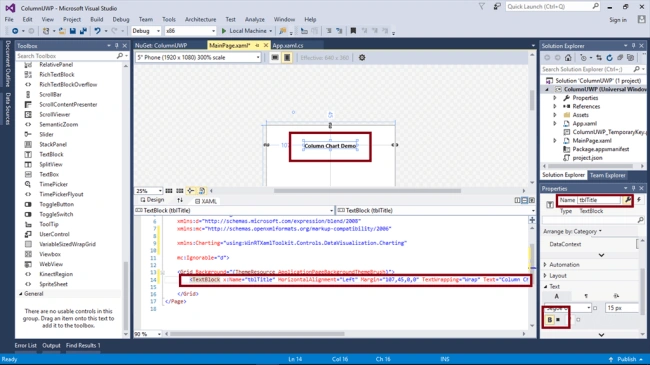Toggle the Bold button in Text properties
650x365 pixels.
click(550, 320)
